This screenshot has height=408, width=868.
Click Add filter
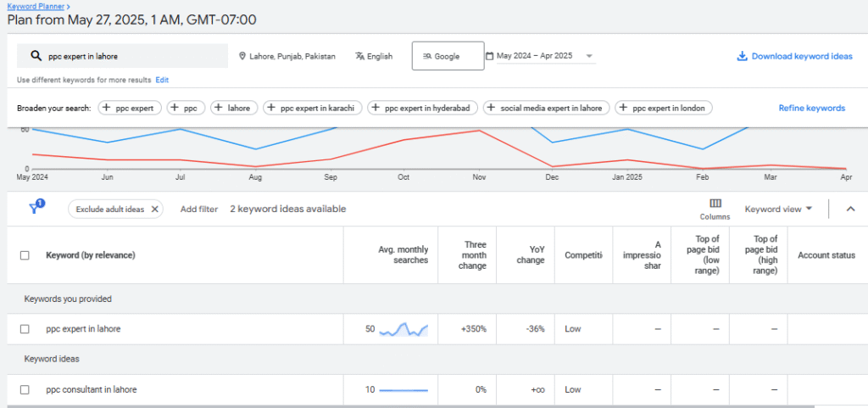198,210
